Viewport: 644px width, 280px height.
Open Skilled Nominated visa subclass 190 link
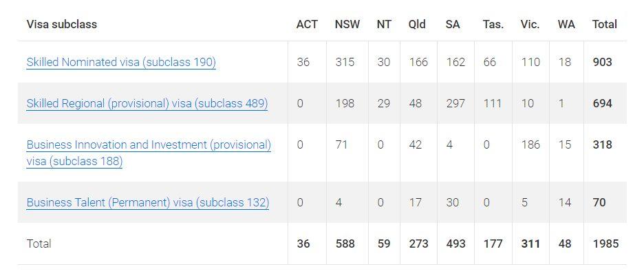(x=121, y=63)
